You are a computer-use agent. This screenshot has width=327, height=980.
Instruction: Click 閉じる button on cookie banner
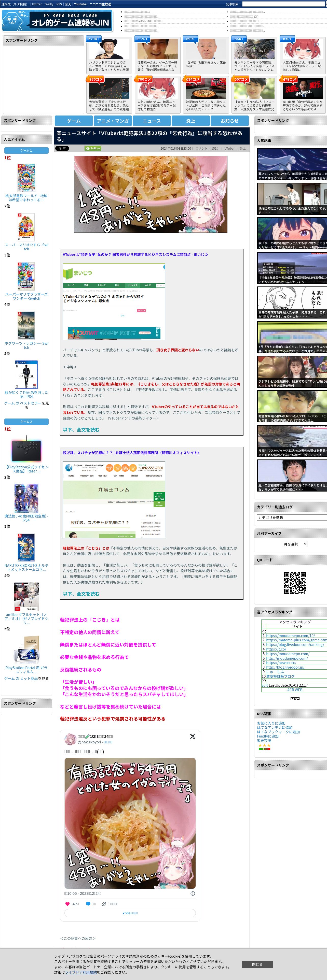click(257, 964)
